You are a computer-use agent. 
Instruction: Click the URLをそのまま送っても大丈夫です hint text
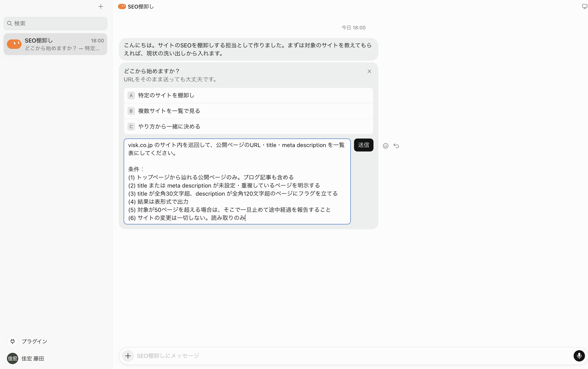[x=171, y=79]
